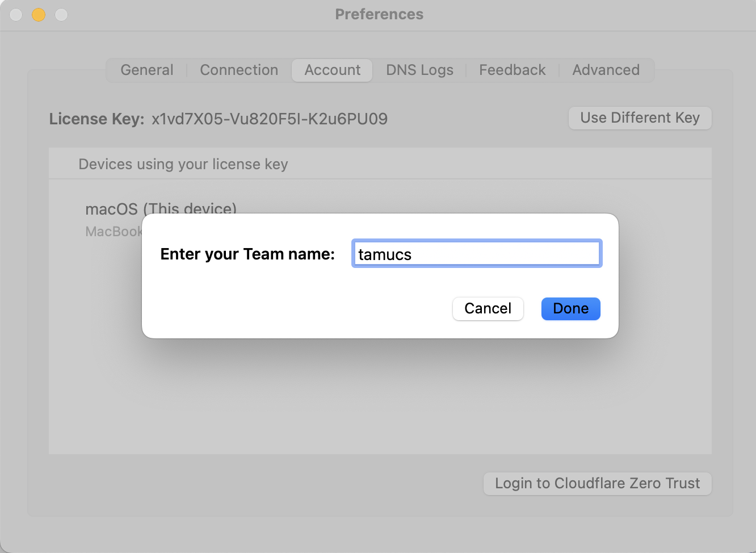Click Login to Cloudflare Zero Trust

[597, 483]
